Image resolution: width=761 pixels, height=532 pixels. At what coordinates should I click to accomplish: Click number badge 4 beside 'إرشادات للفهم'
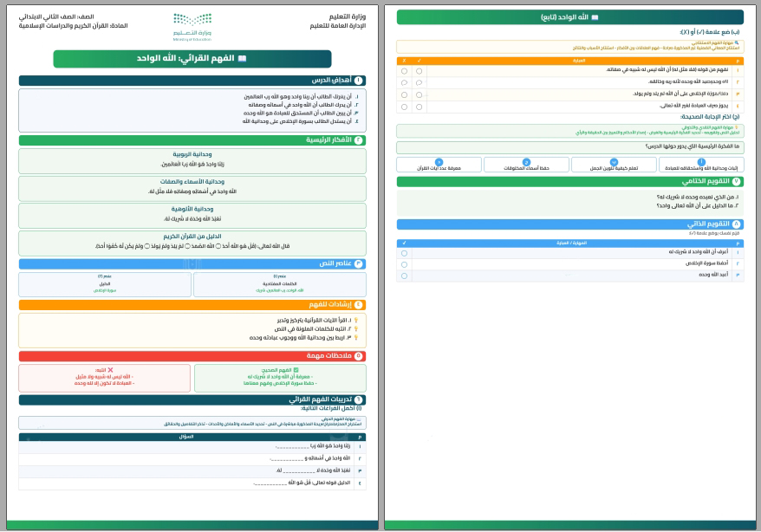[358, 305]
